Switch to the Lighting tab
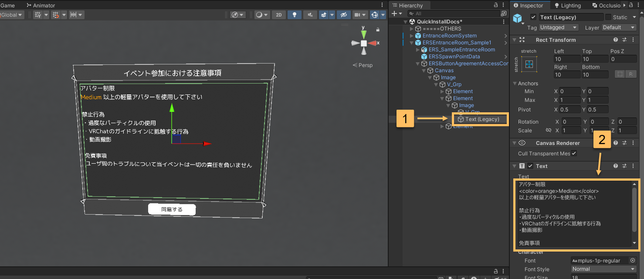Image resolution: width=644 pixels, height=279 pixels. [567, 5]
